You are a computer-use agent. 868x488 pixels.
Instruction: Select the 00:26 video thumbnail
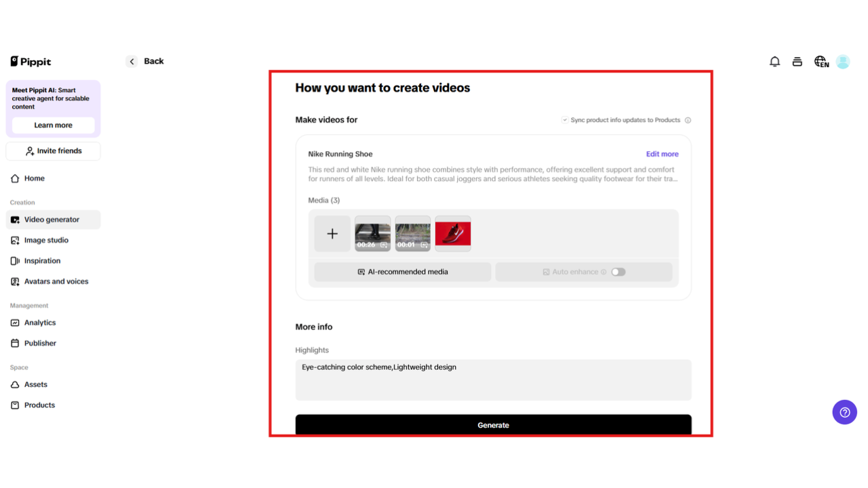[372, 234]
